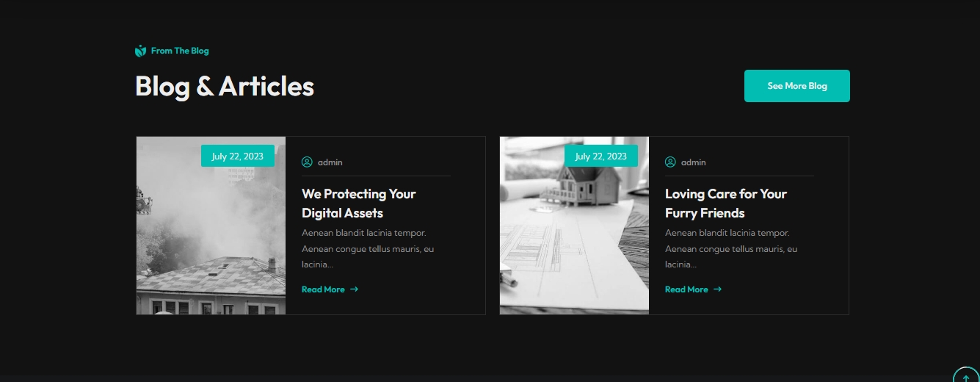The width and height of the screenshot is (980, 382).
Task: Open admin author link on Furry Friends post
Action: [x=693, y=162]
